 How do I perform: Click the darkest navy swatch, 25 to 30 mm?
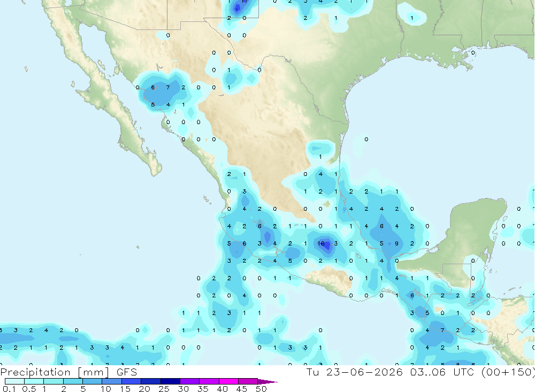pyautogui.click(x=170, y=381)
